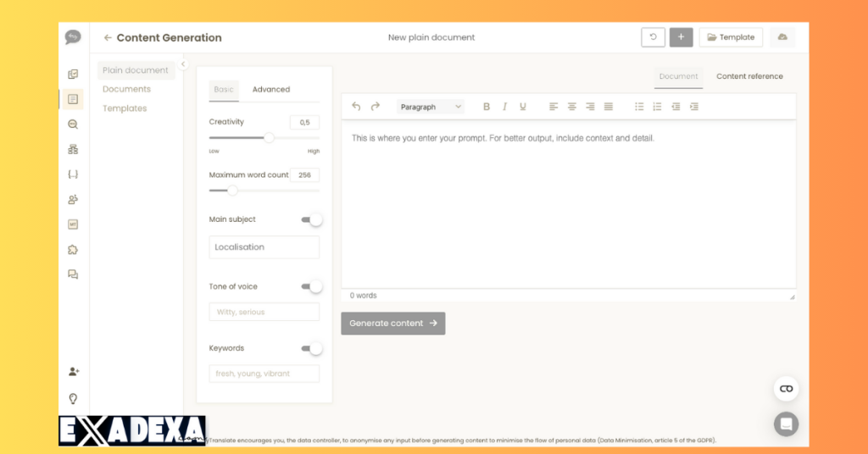
Task: Click the hierarchy blocks sidebar icon
Action: point(73,149)
